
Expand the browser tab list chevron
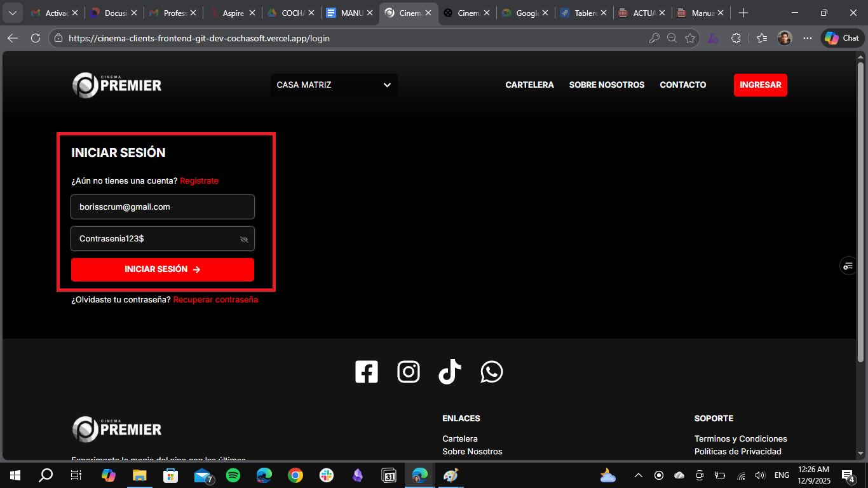[12, 12]
